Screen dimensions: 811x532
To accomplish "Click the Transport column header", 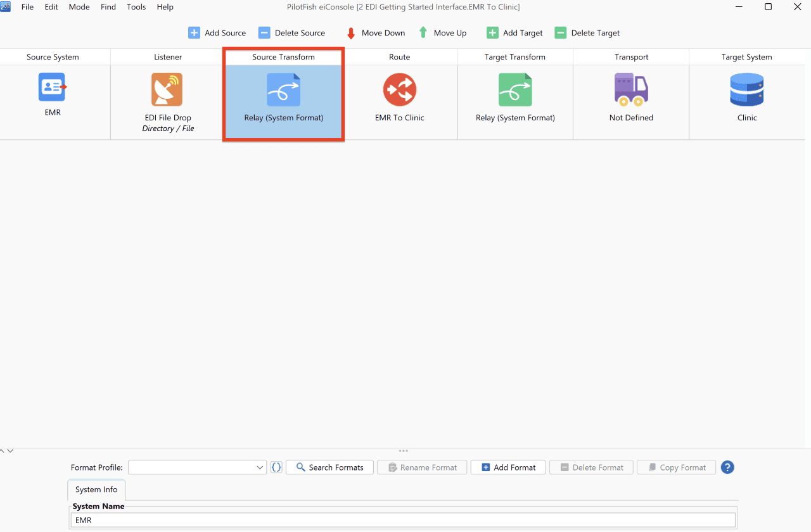I will (x=631, y=57).
